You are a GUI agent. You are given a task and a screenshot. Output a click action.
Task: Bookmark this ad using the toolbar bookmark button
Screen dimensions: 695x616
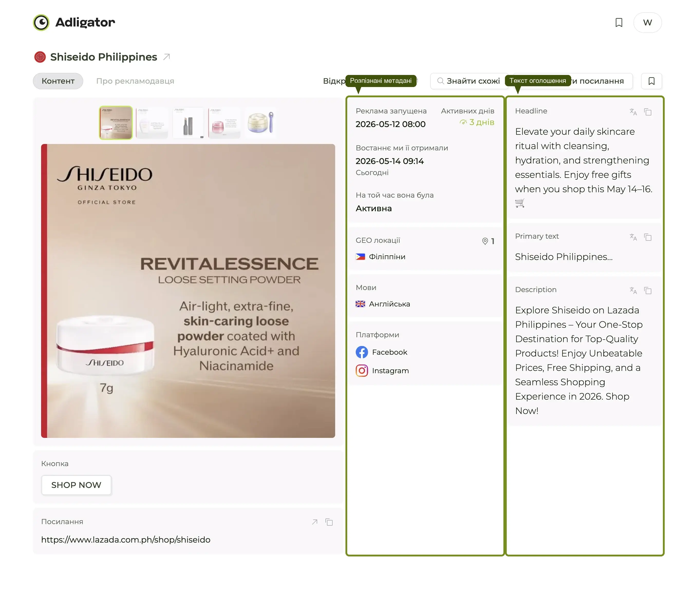coord(651,81)
